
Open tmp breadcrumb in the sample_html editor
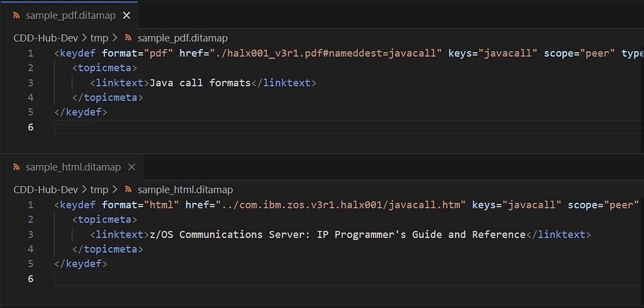[x=99, y=190]
